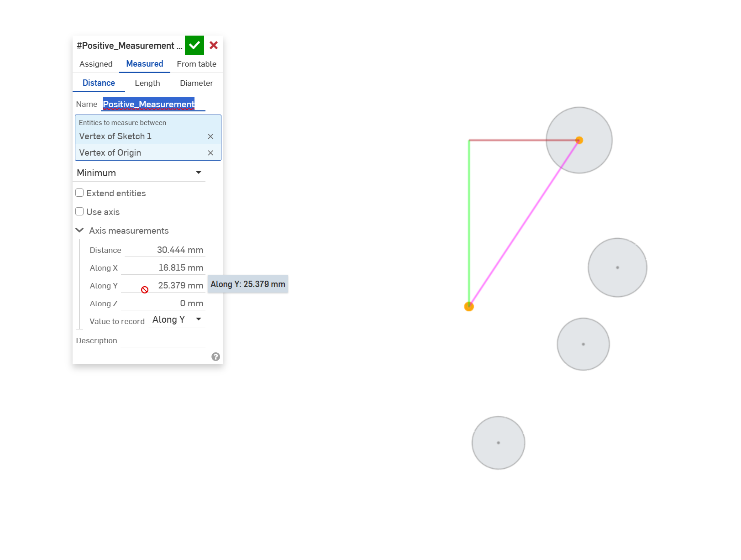Screen dimensions: 741x560
Task: Click the #Positive_Measurement dialog title
Action: [129, 46]
